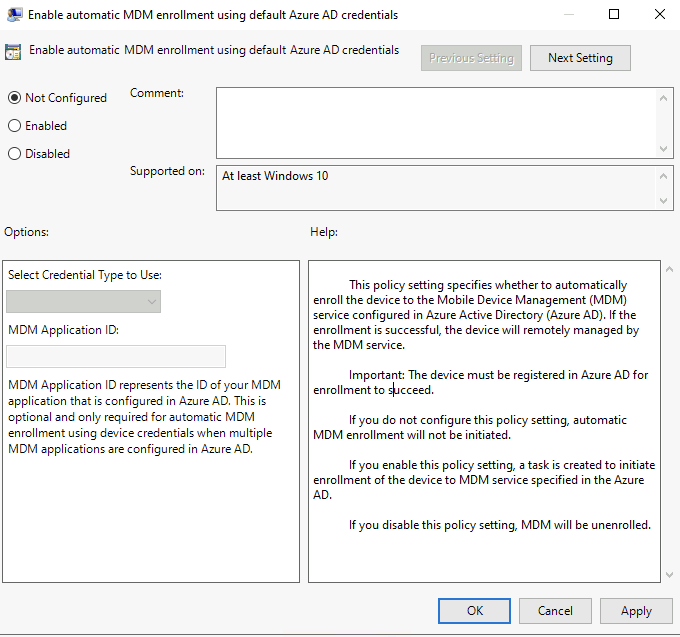Image resolution: width=680 pixels, height=637 pixels.
Task: Click Supported on box's down scroll arrow
Action: pos(665,200)
